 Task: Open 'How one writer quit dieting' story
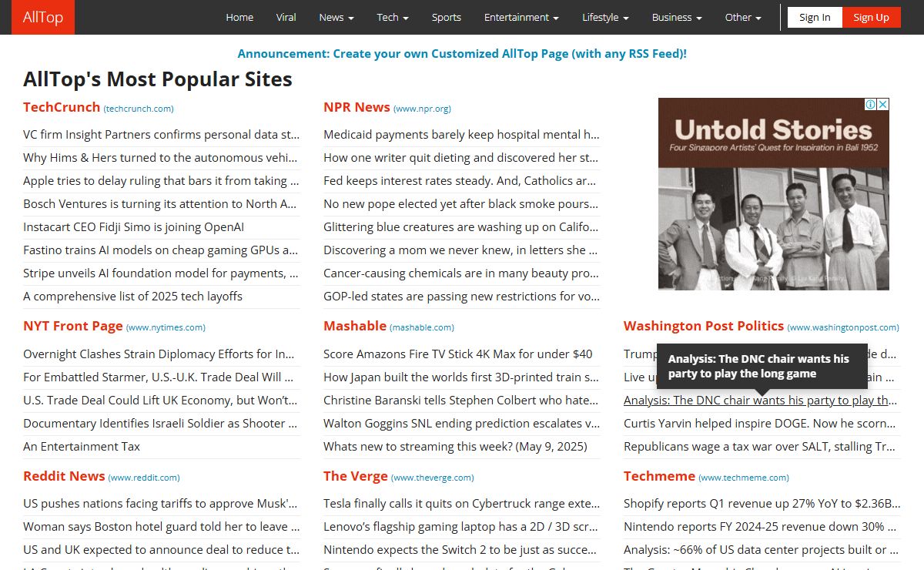462,158
